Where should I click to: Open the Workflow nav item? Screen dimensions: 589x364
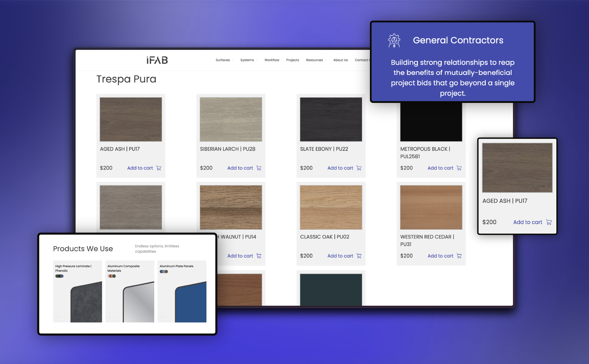272,60
